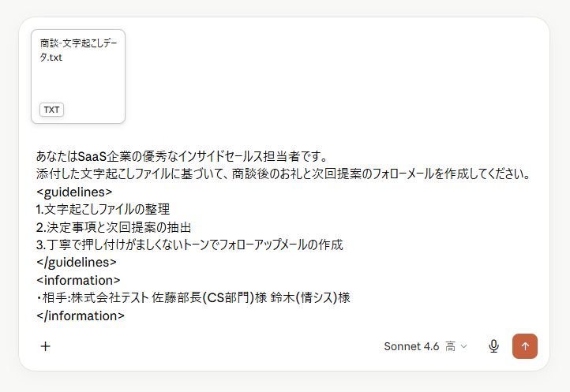Click the closing </guidelines> tag text

(77, 263)
